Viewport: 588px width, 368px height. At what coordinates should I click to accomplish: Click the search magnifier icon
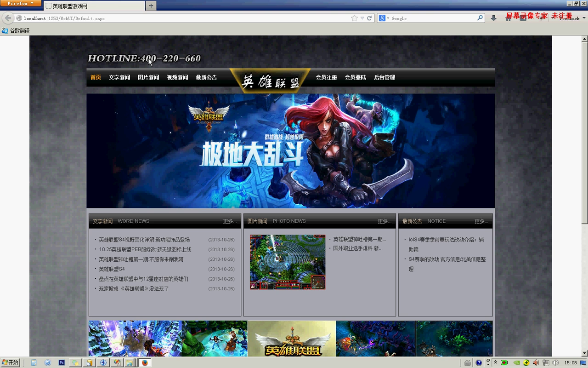tap(480, 18)
